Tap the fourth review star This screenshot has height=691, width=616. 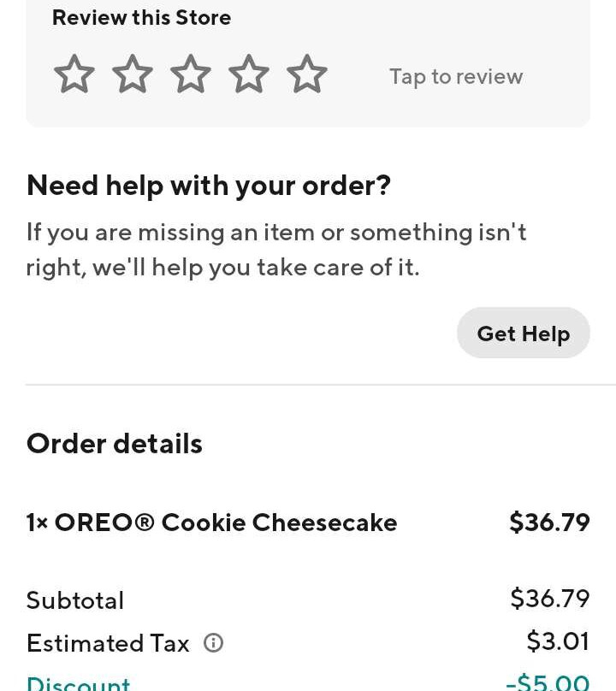(x=249, y=74)
